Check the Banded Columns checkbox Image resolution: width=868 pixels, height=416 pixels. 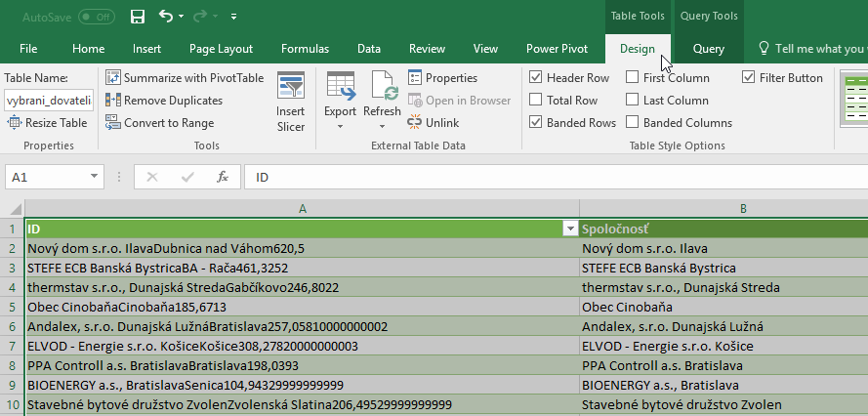click(632, 122)
